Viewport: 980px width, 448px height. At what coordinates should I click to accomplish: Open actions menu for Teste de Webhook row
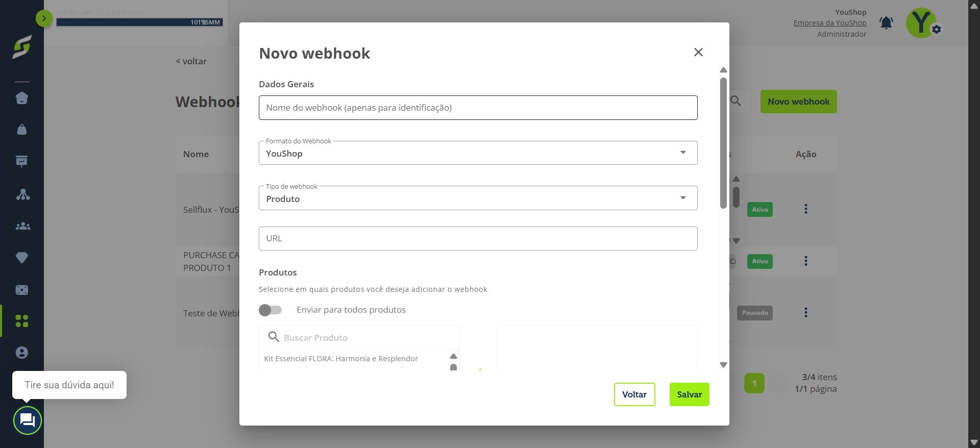(x=806, y=313)
